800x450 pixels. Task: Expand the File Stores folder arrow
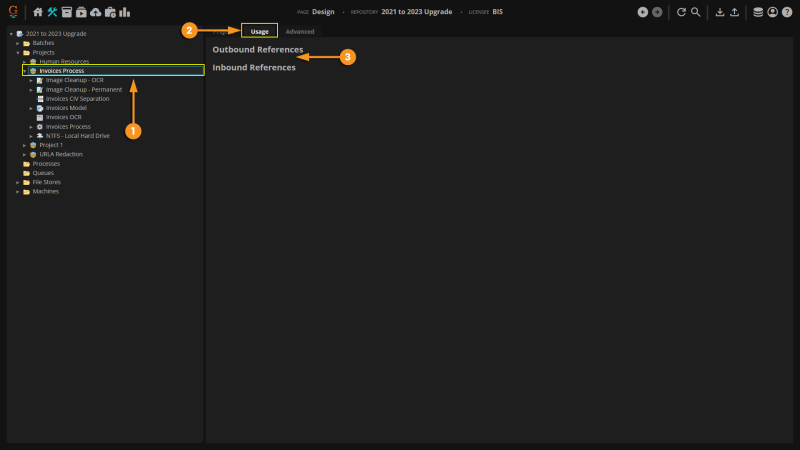pyautogui.click(x=18, y=182)
